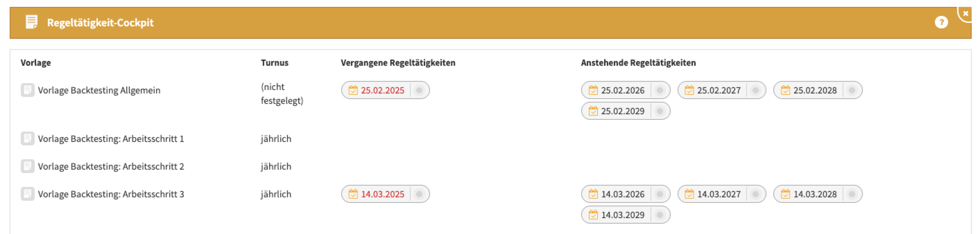Click icon beside Vorlage Backtesting: Arbeitsschritt 1
The height and width of the screenshot is (234, 980).
tap(27, 139)
